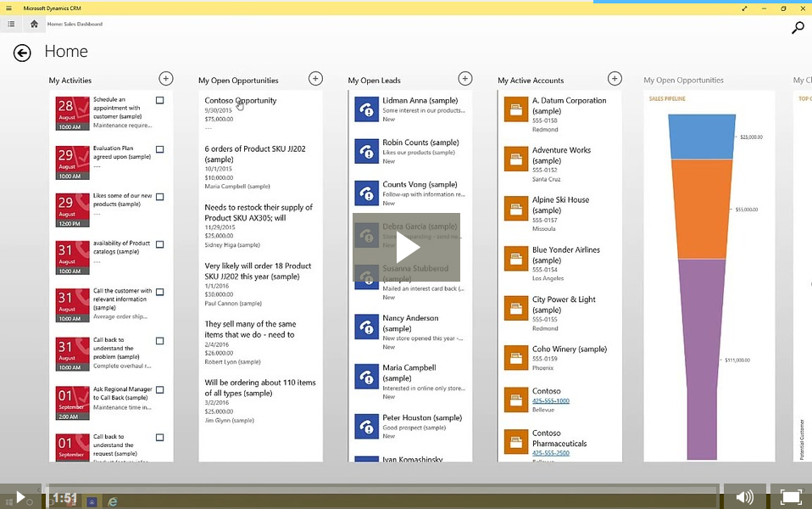The height and width of the screenshot is (509, 812).
Task: Open Contoso Opportunity record
Action: 241,101
